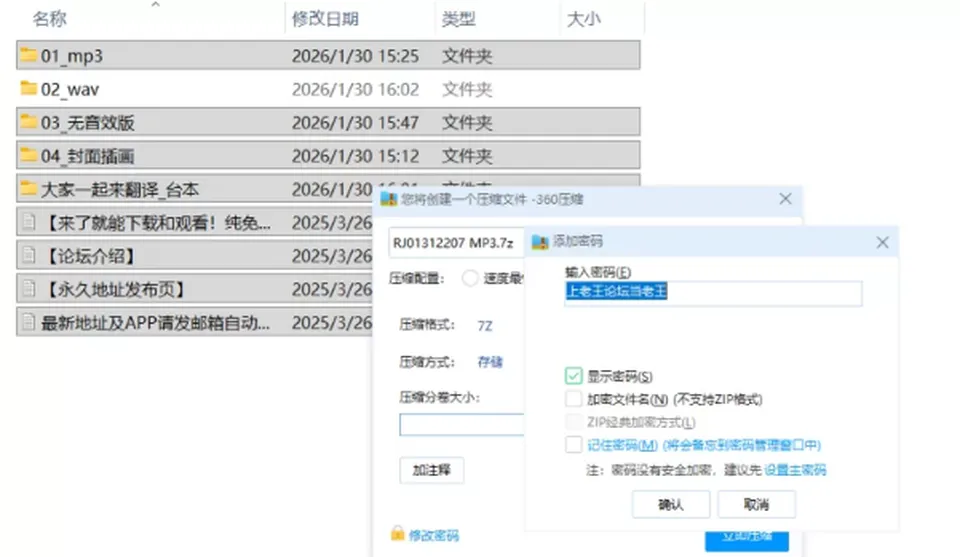Check the 记住密码 checkbox
This screenshot has height=557, width=960.
[x=574, y=444]
